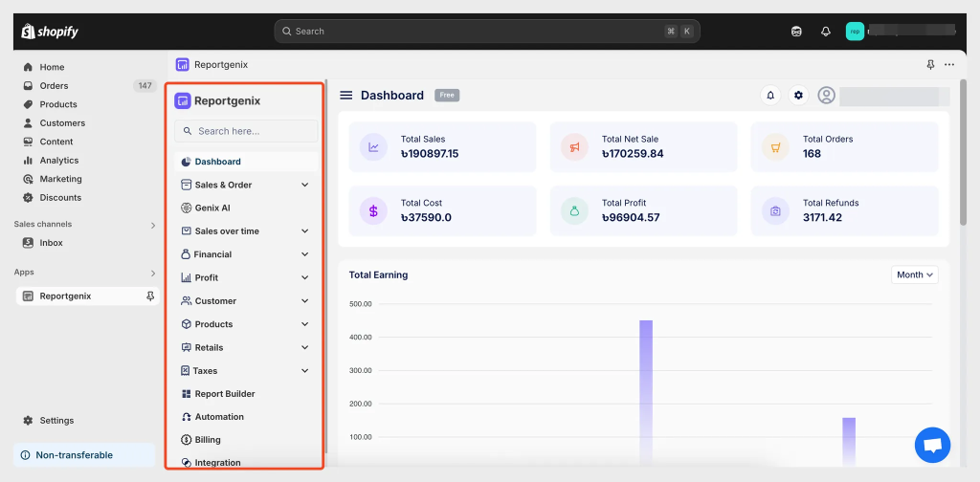Click the Report Builder grid icon

click(x=186, y=394)
